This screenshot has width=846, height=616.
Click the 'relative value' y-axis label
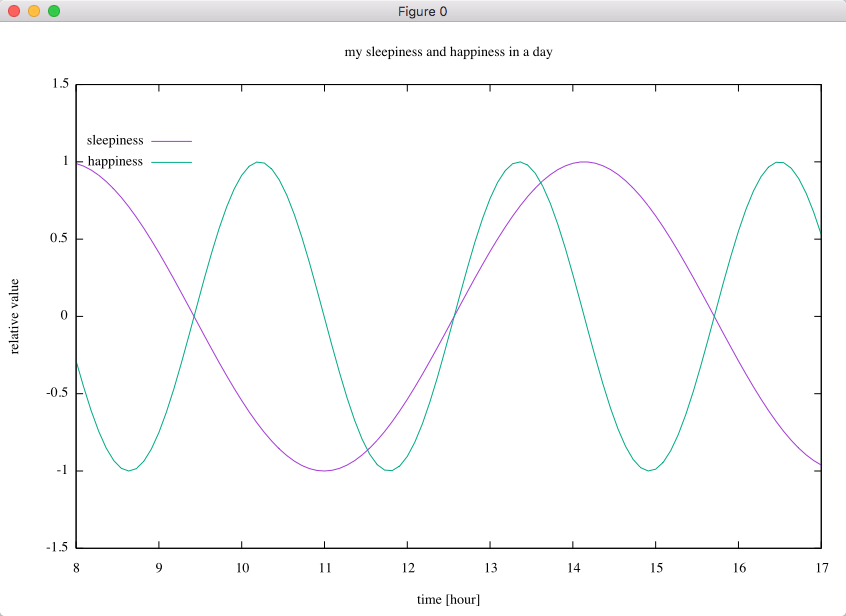[15, 316]
